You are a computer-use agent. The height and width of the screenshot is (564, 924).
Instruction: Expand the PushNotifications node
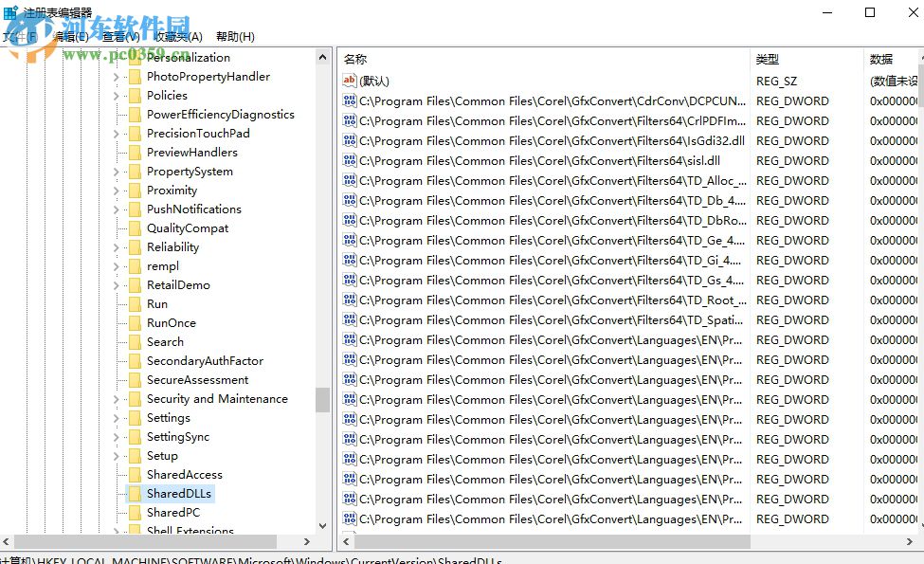(116, 209)
